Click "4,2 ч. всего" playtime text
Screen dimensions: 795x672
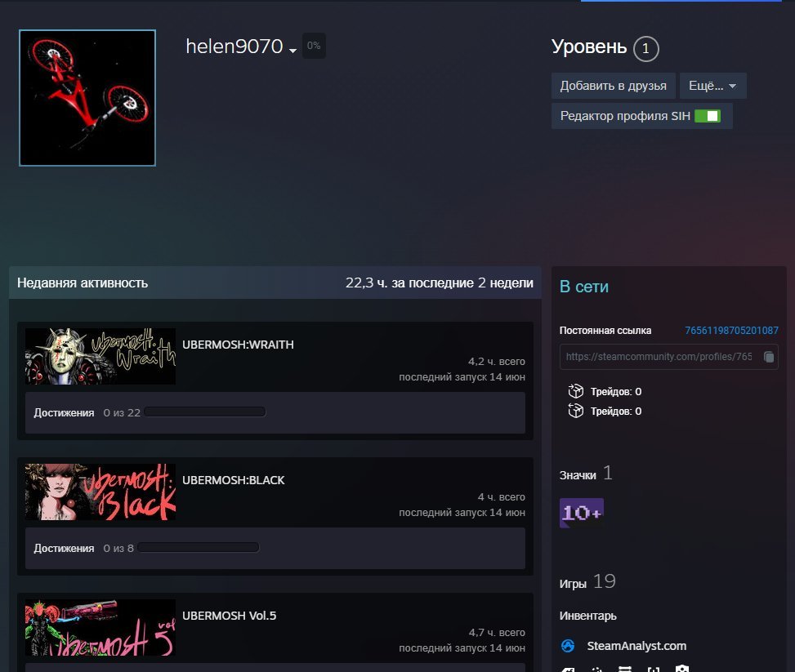tap(497, 362)
